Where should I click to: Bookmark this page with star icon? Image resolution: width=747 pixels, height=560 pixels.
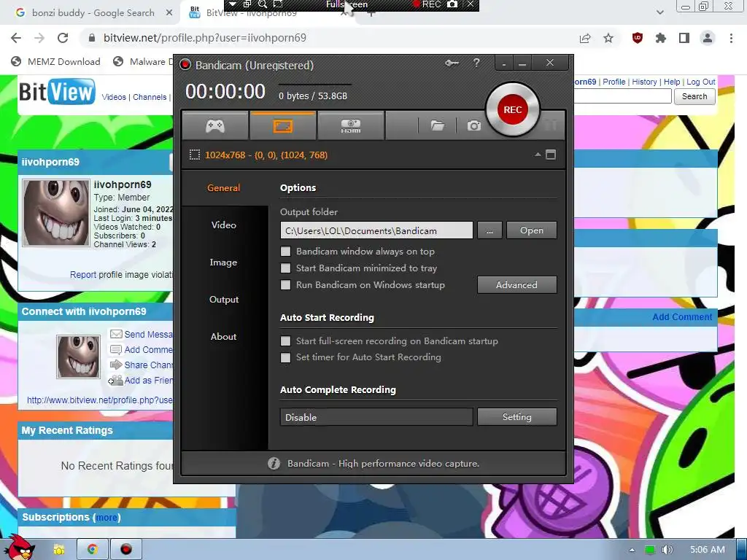[608, 38]
